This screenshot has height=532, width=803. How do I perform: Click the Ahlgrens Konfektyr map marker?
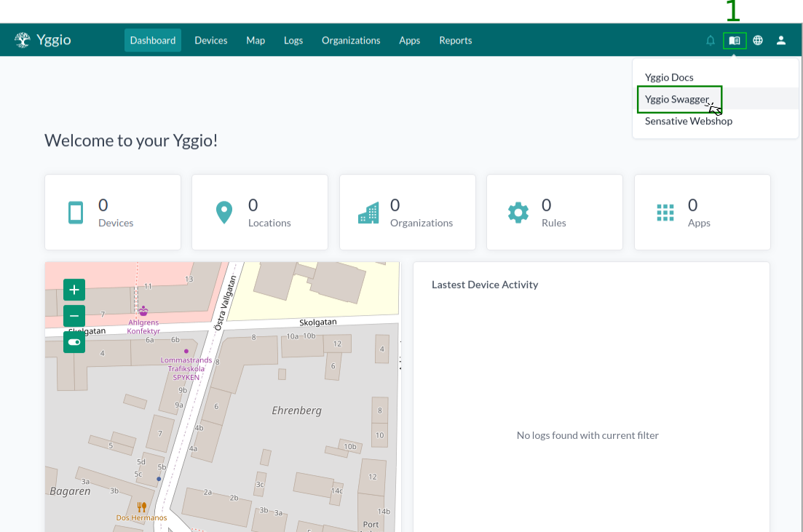pos(143,311)
